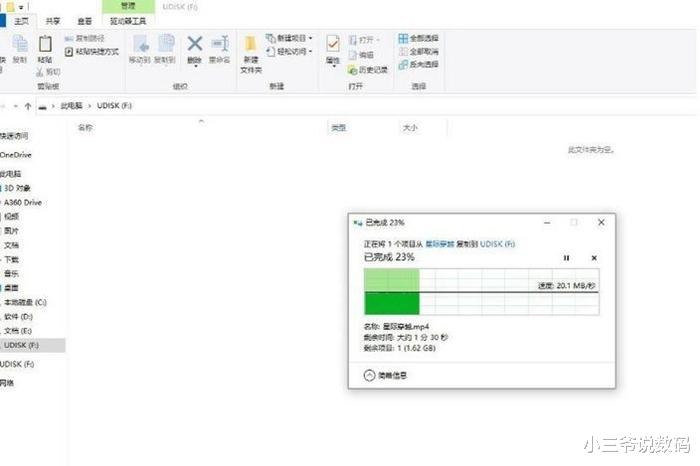Click 复制路径 (Copy path) in the ribbon
Screen dimensions: 700x466
(x=85, y=38)
